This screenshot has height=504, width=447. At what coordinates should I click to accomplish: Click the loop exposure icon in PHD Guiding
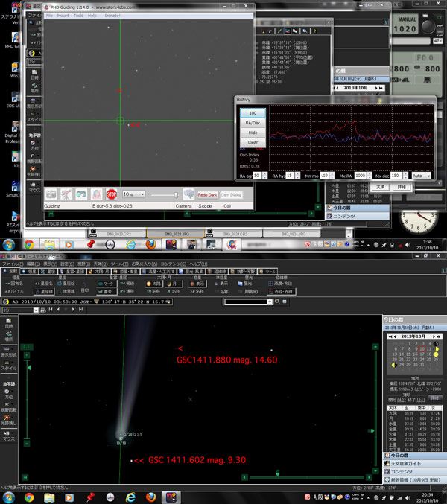[81, 194]
